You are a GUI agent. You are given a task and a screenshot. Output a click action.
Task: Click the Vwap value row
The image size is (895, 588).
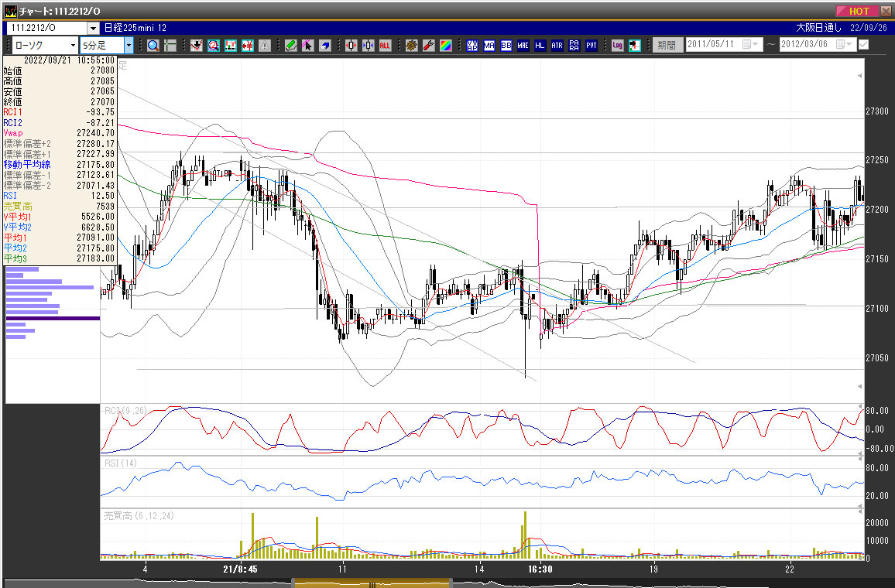pos(60,133)
